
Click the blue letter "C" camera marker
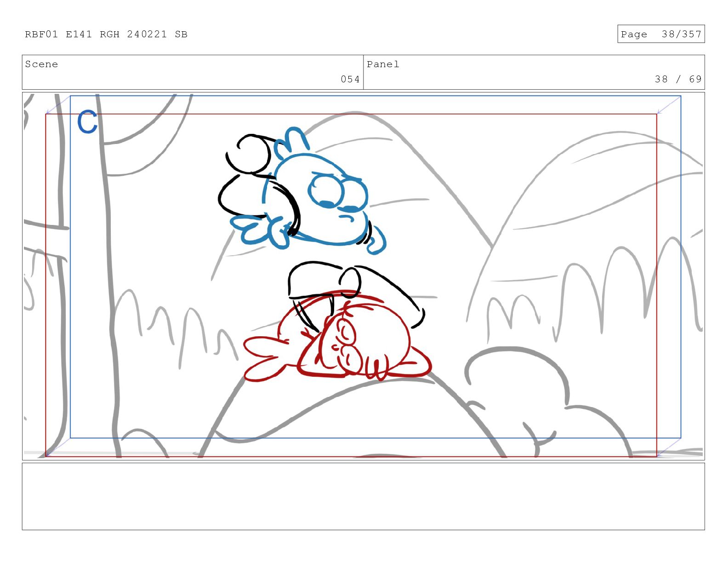[87, 122]
